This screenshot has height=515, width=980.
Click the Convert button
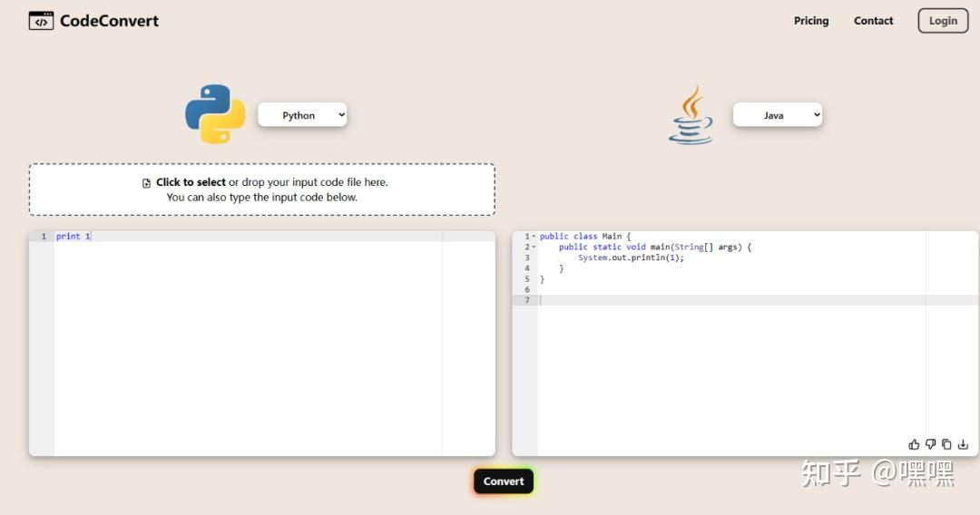pos(503,481)
